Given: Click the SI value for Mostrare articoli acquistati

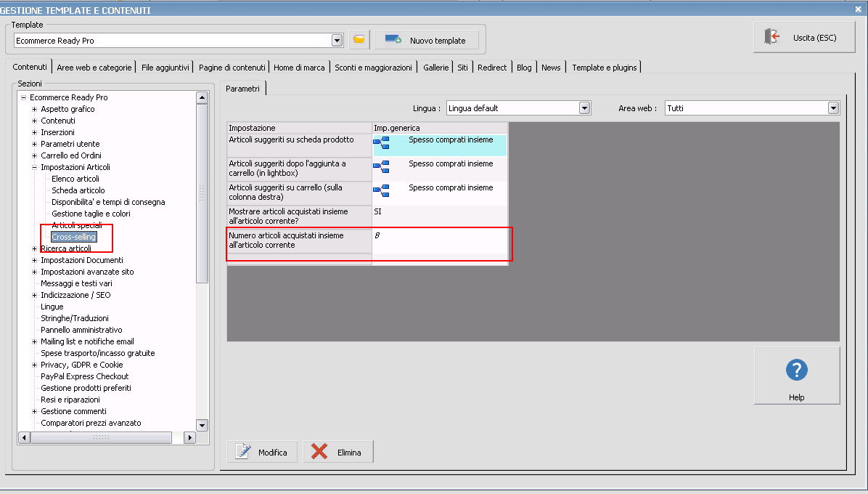Looking at the screenshot, I should click(440, 216).
